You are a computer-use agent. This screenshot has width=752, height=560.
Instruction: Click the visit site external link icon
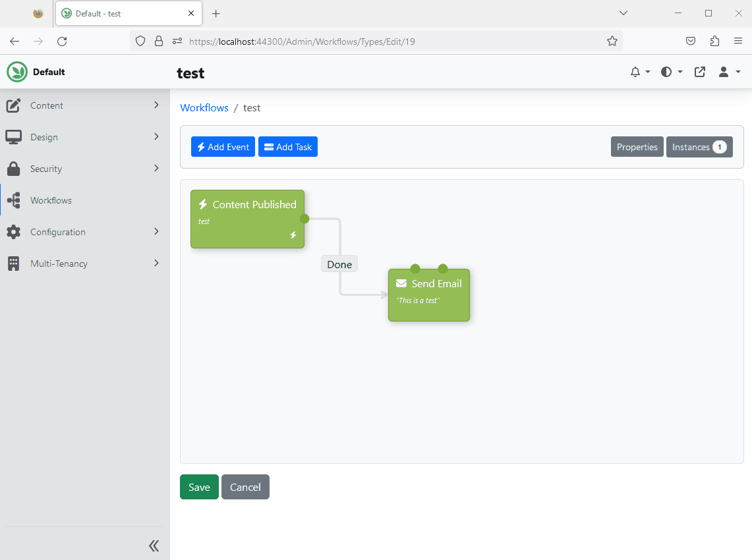pyautogui.click(x=700, y=72)
